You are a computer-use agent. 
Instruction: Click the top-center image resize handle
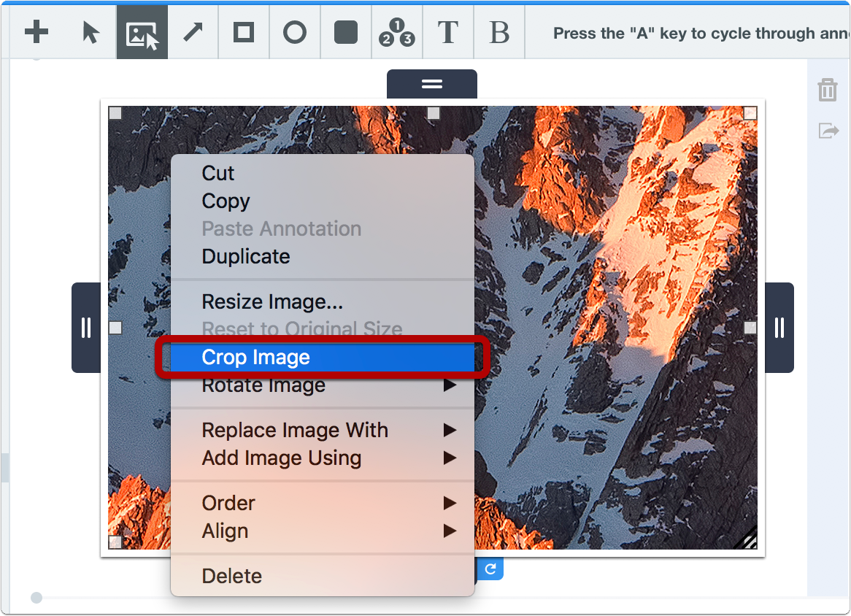pyautogui.click(x=433, y=113)
